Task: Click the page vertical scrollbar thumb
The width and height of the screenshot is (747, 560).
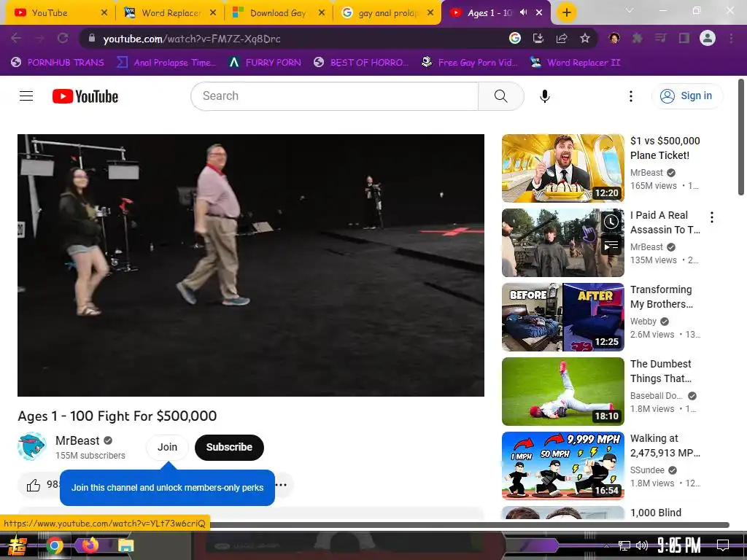Action: click(741, 136)
